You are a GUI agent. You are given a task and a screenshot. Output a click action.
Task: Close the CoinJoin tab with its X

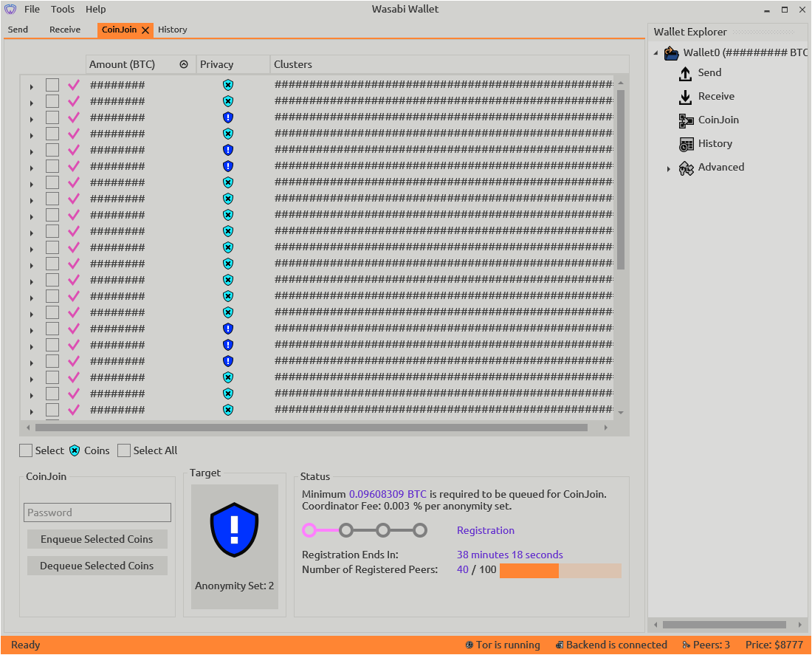[145, 30]
